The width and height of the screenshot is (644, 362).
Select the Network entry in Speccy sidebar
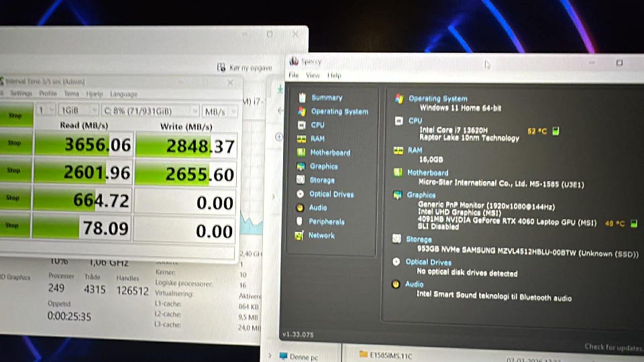(x=321, y=235)
